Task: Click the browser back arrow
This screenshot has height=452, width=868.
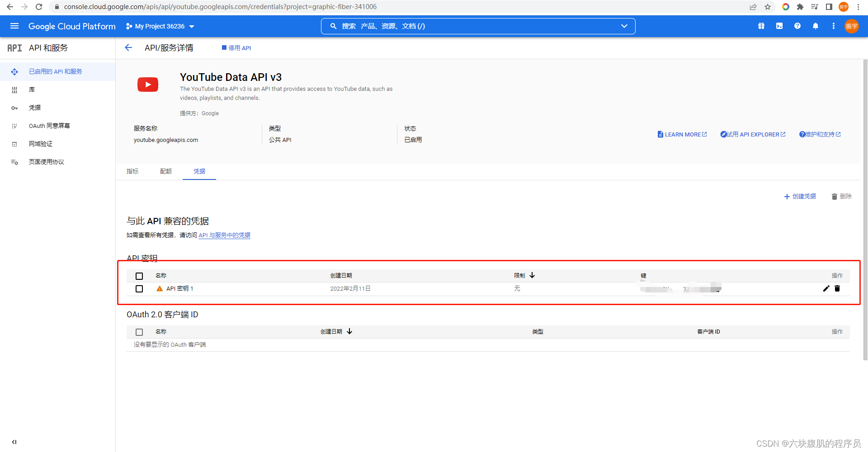Action: coord(10,7)
